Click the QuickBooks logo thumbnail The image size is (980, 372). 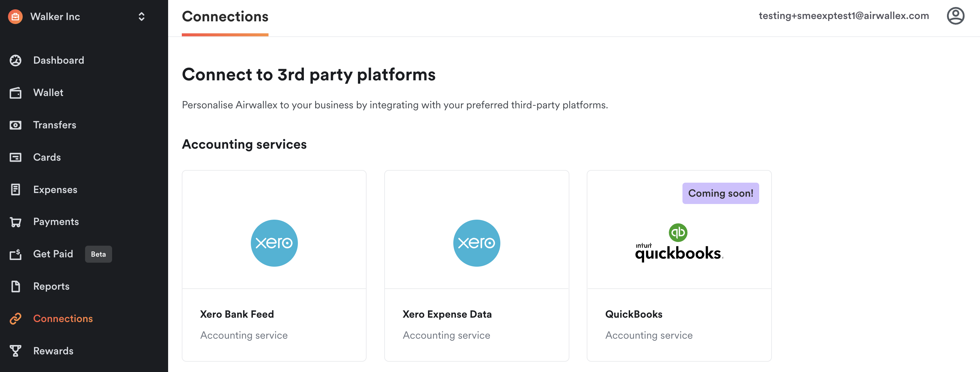[x=679, y=242]
